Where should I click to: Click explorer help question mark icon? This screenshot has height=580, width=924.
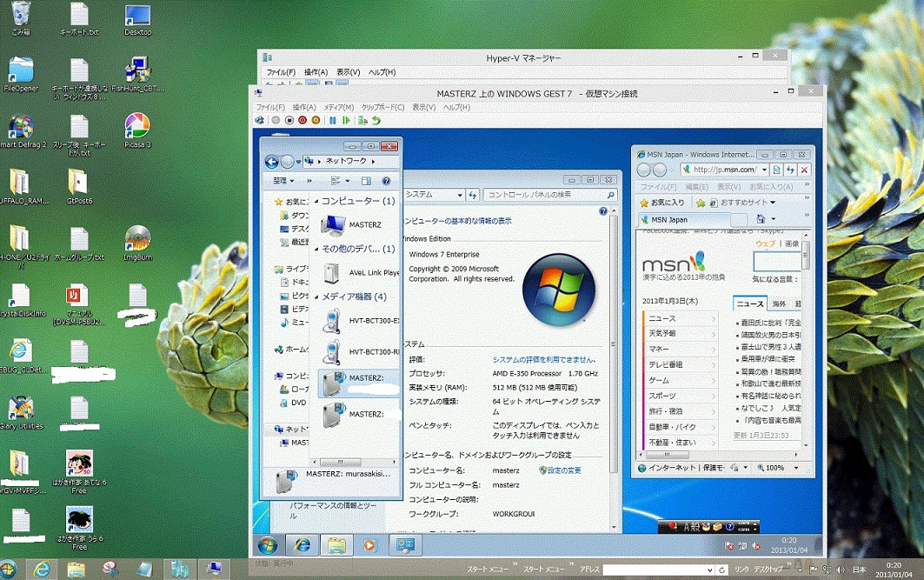click(386, 181)
